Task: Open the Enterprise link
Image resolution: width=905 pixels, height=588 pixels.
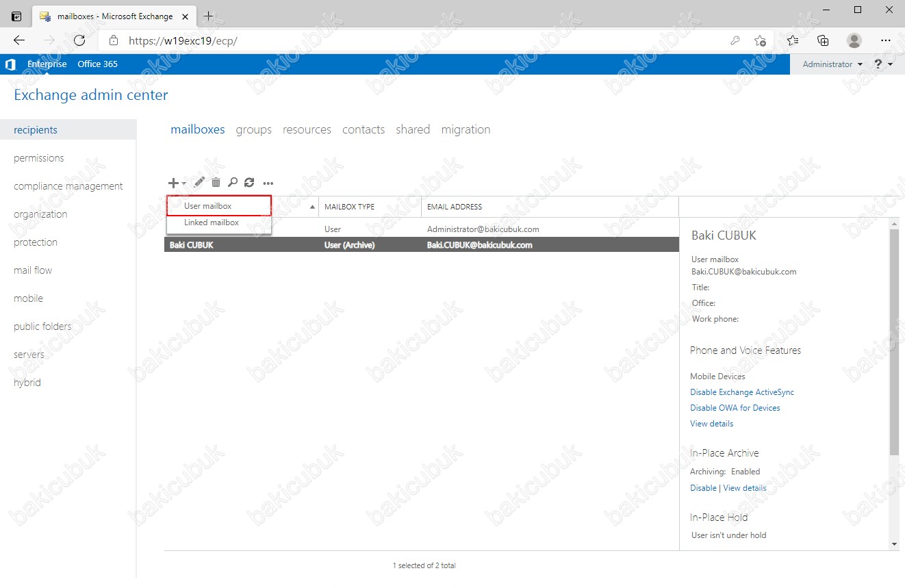Action: [47, 64]
